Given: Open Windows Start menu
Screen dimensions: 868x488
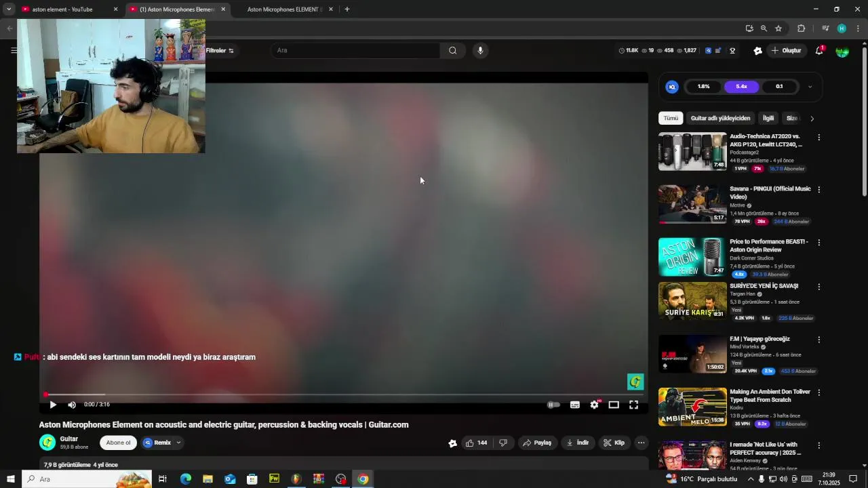Looking at the screenshot, I should coord(11,479).
